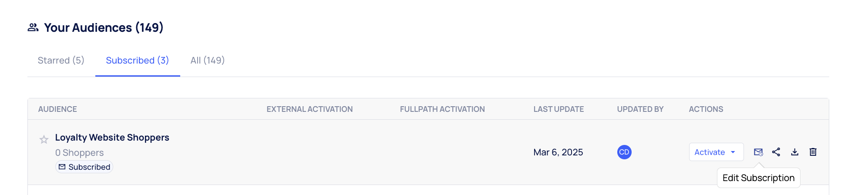Click the share audience icon
Viewport: 868px width, 195px height.
pos(776,152)
